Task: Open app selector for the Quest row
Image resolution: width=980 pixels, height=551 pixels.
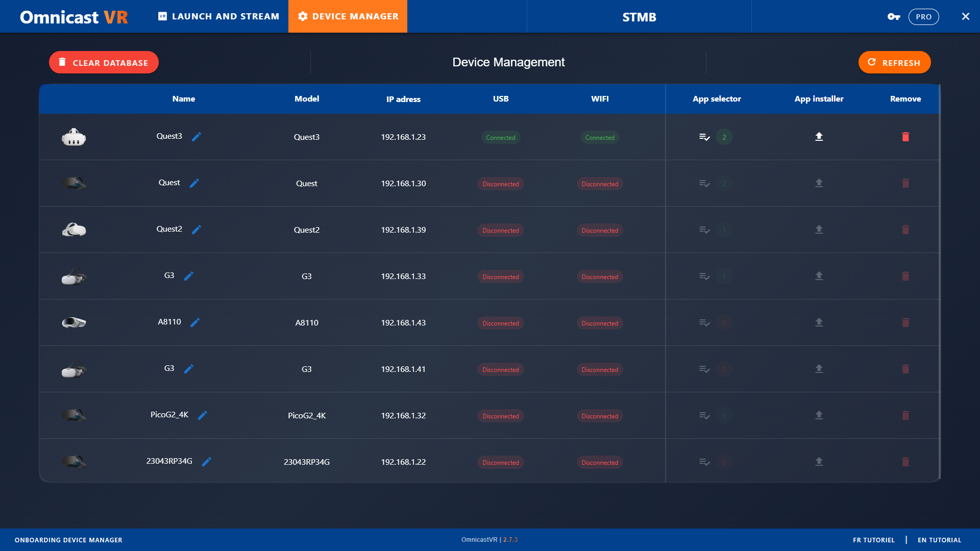Action: [x=704, y=183]
